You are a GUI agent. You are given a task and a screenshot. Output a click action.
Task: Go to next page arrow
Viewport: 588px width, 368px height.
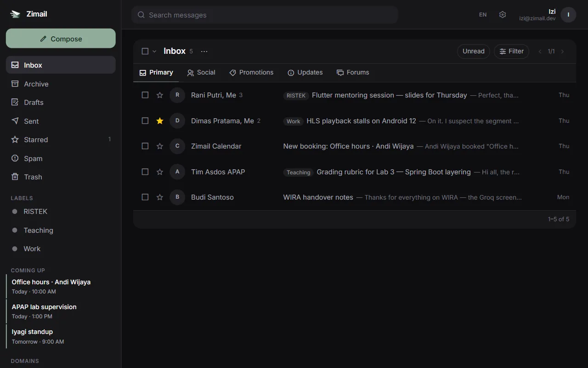click(x=562, y=52)
